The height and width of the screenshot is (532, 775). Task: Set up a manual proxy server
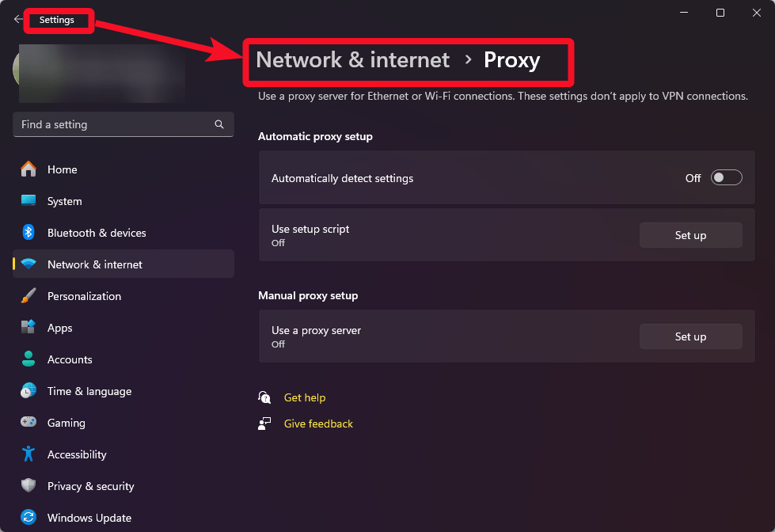[x=690, y=336]
